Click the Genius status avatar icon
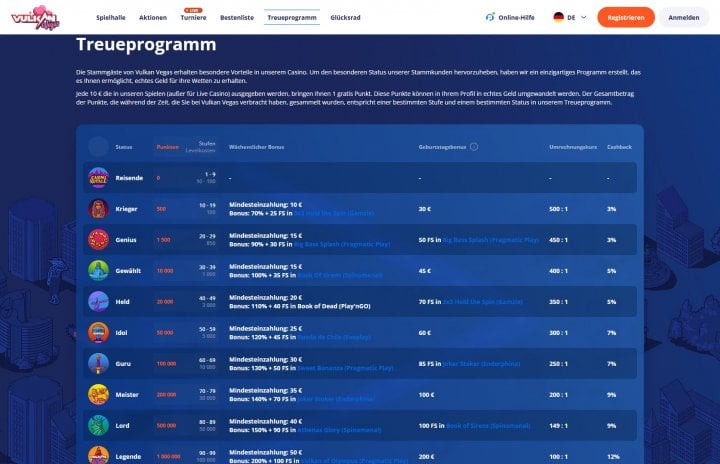This screenshot has width=720, height=464. (98, 240)
